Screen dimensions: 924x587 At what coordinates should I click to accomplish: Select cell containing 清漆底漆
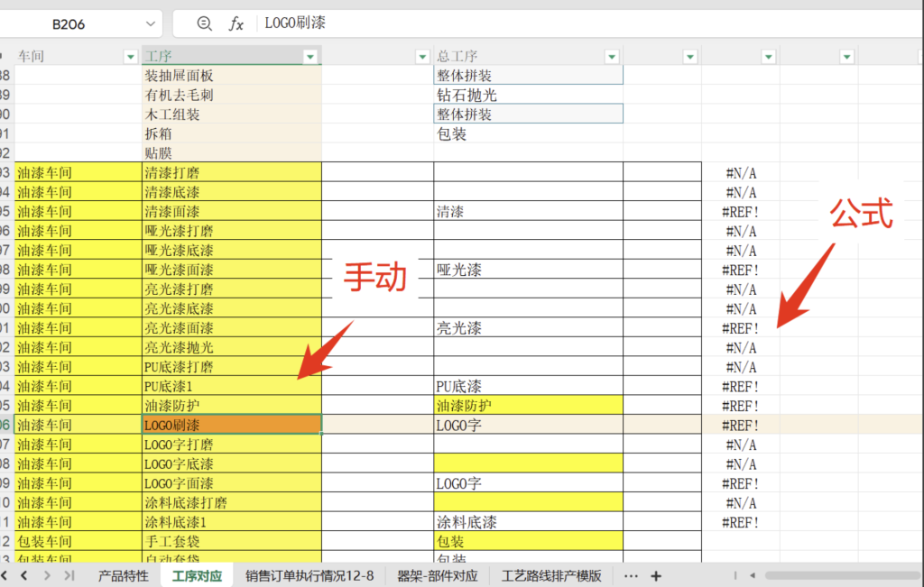click(232, 192)
